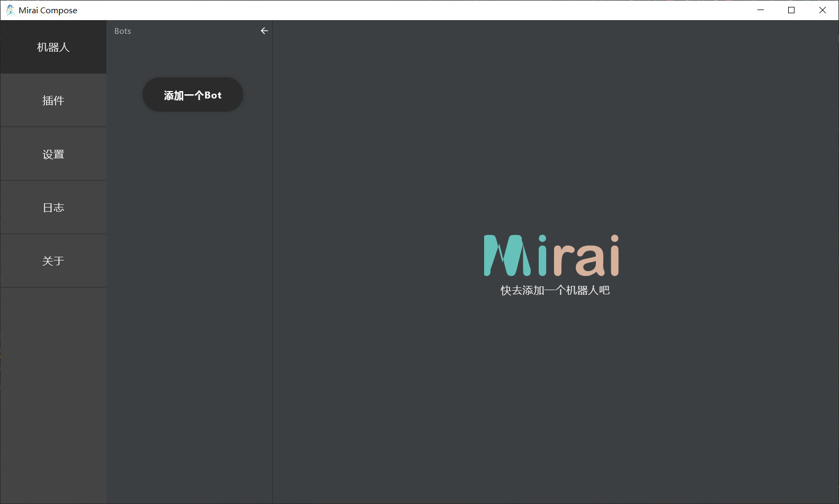Open the 插件 plugins section

click(x=53, y=101)
